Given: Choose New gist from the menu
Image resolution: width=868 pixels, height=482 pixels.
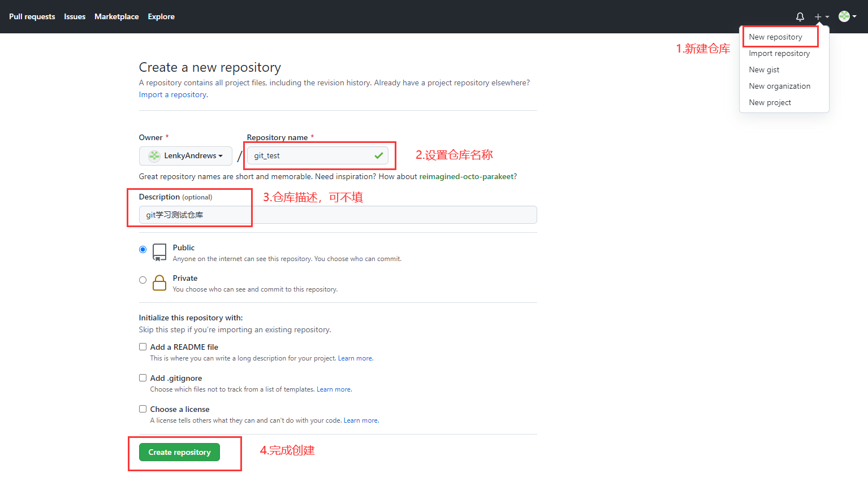Looking at the screenshot, I should click(764, 70).
